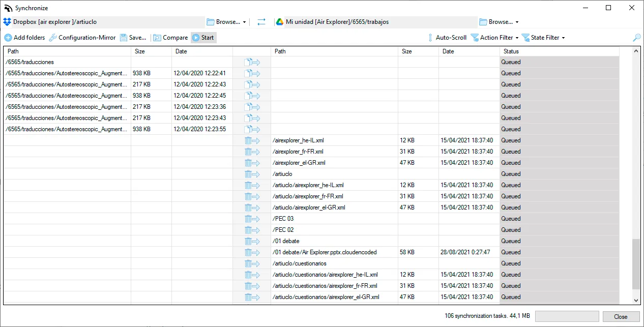Image resolution: width=644 pixels, height=327 pixels.
Task: Click the Save... toolbar button
Action: click(133, 38)
